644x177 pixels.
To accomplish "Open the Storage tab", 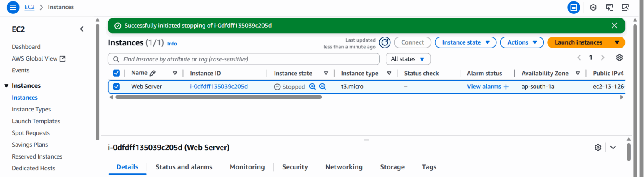I will point(392,167).
